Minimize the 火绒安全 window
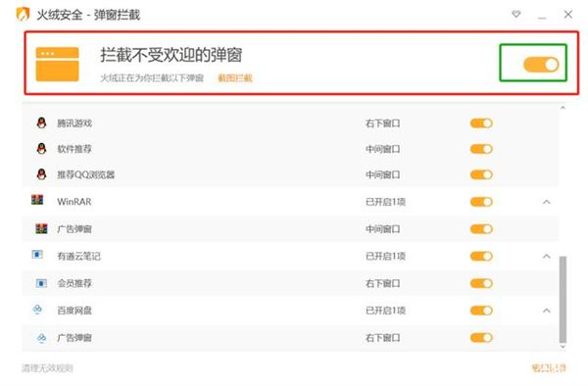 (x=542, y=18)
